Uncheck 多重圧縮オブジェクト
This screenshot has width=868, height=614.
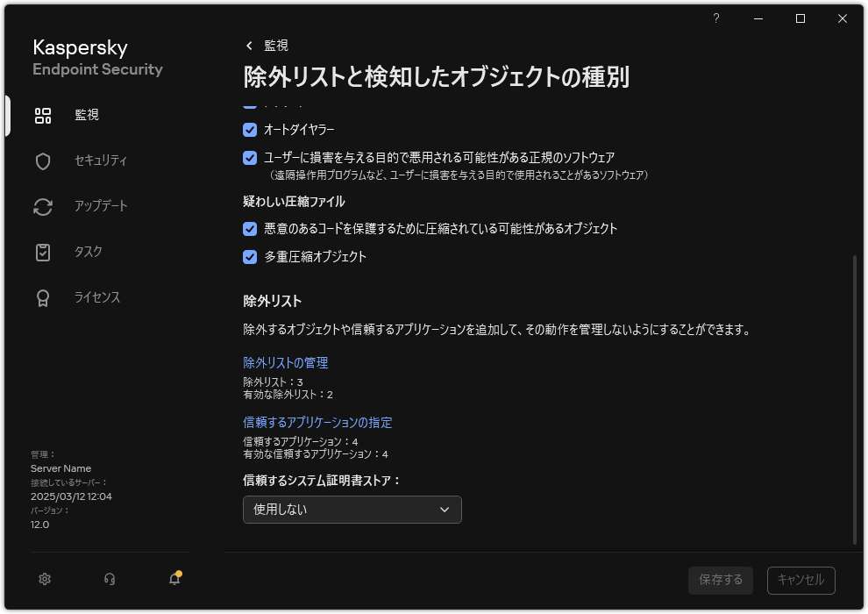[x=248, y=257]
